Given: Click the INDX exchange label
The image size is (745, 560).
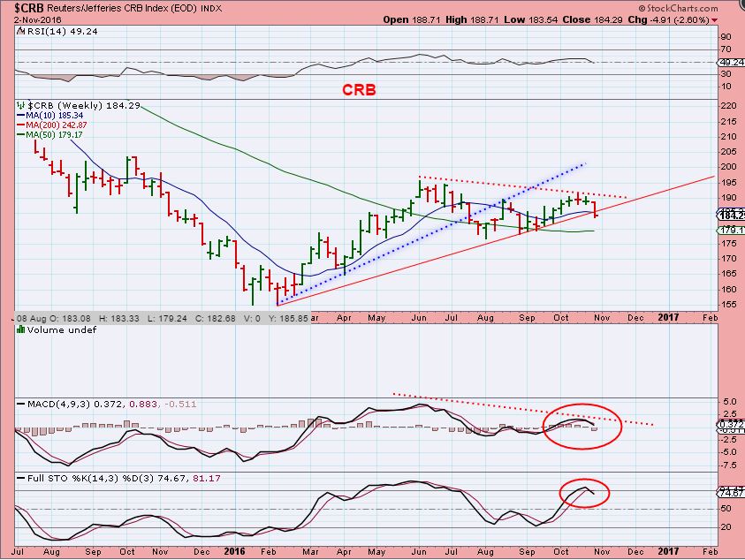Looking at the screenshot, I should click(x=211, y=9).
